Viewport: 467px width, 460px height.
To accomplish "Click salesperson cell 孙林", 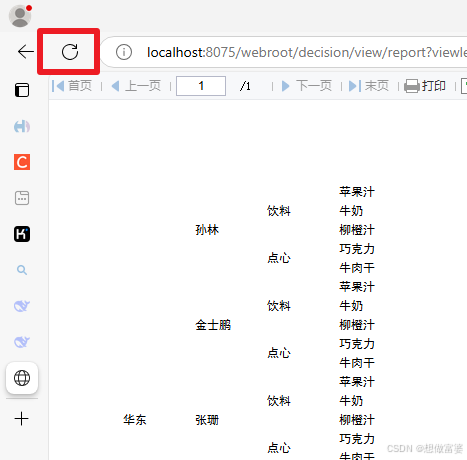I will [207, 230].
